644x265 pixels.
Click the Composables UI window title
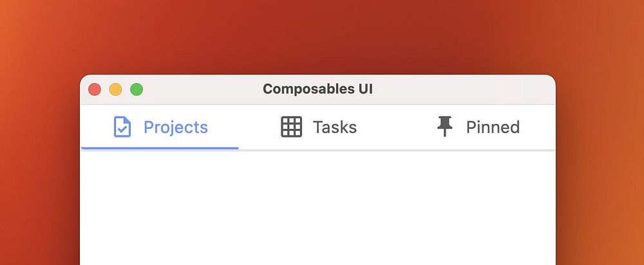[x=317, y=90]
